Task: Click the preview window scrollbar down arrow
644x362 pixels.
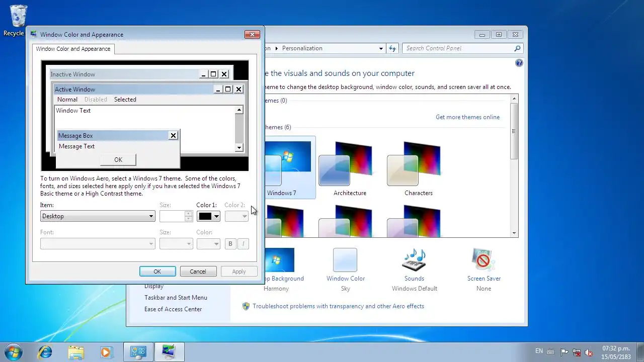Action: tap(239, 147)
